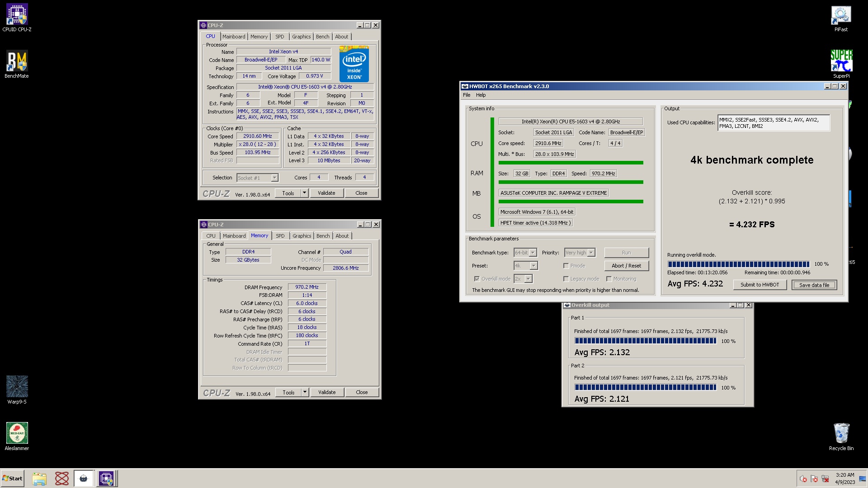Click the BenchMate red taskbar icon
Screen dimensions: 868x488
coord(62,479)
